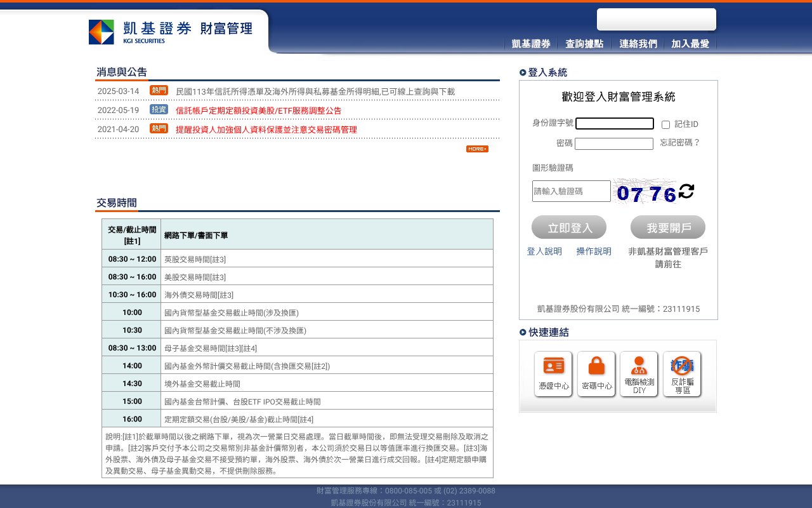Click the 身份證字號 ID input field
This screenshot has height=508, width=812.
point(614,123)
